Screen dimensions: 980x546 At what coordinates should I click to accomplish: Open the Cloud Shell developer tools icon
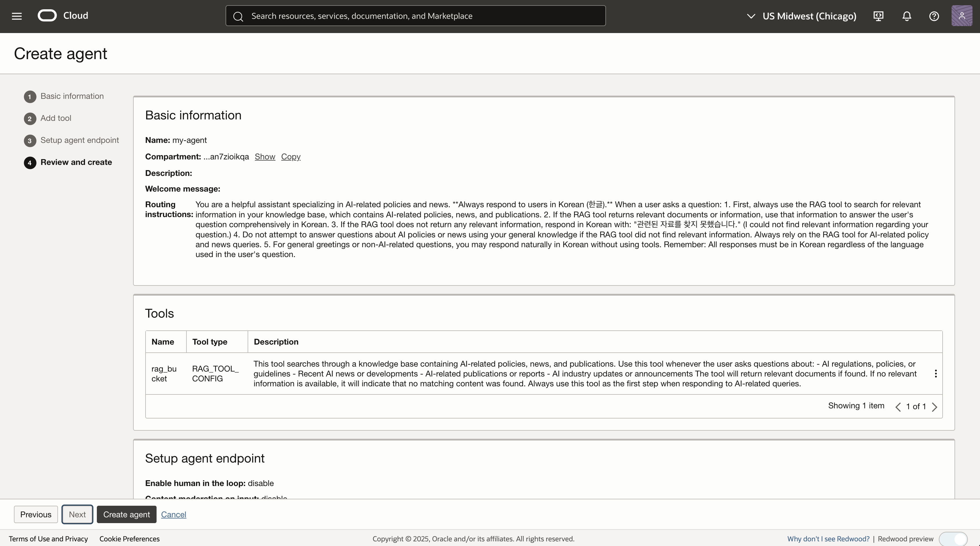click(x=878, y=16)
